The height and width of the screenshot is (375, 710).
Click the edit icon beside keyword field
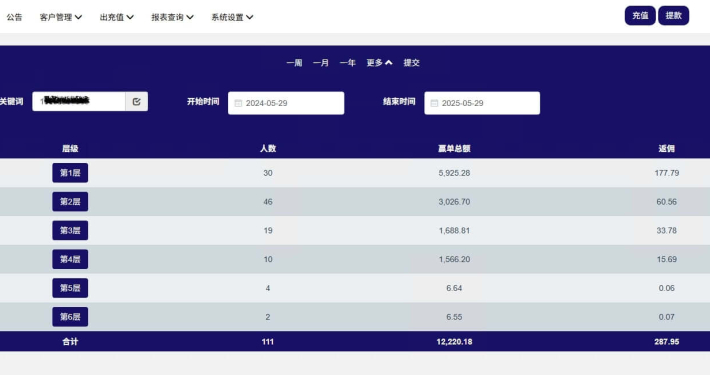[136, 101]
